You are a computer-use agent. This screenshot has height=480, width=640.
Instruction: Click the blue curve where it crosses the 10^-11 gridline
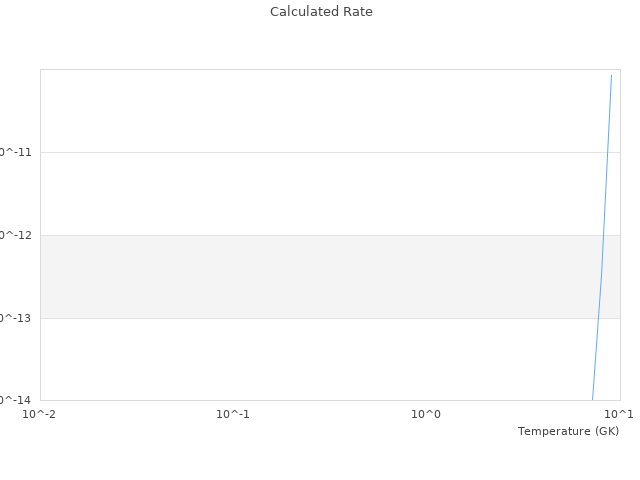(607, 152)
